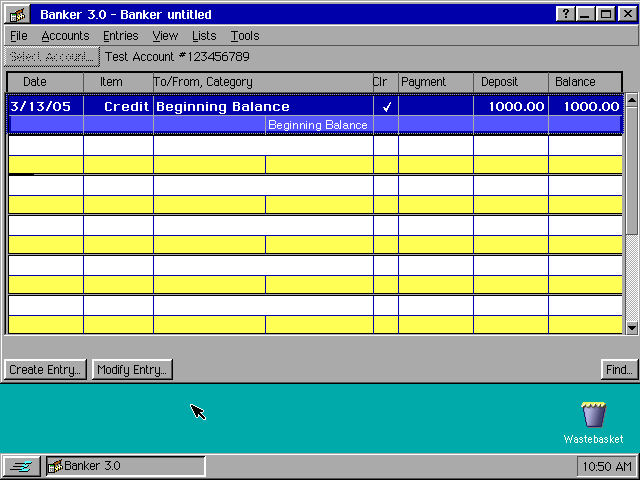The image size is (640, 480).
Task: Open the Lists menu
Action: (204, 36)
